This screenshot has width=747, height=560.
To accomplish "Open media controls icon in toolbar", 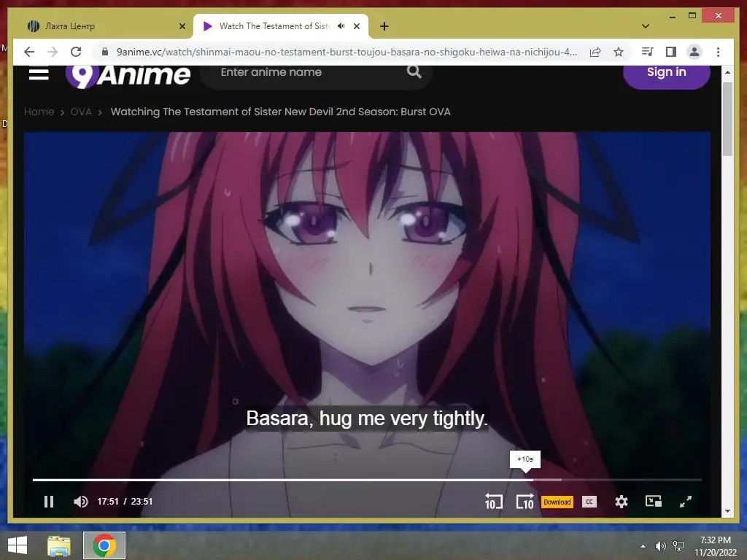I will click(647, 52).
